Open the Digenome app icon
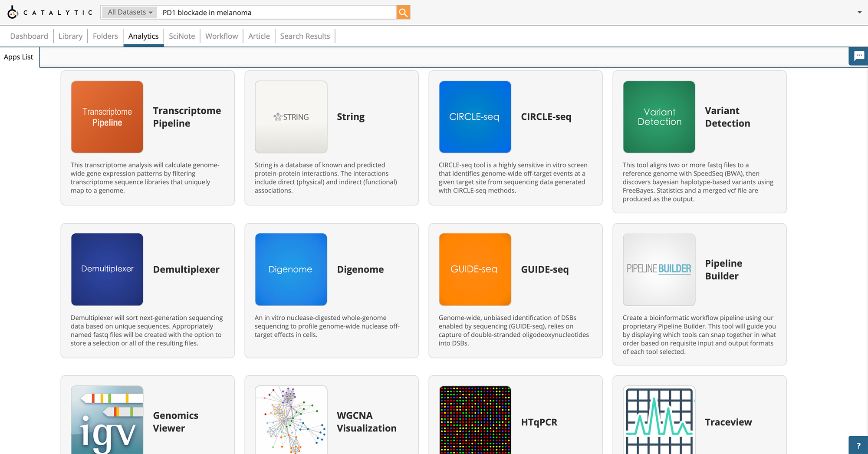Screen dimensions: 868x454 click(291, 269)
